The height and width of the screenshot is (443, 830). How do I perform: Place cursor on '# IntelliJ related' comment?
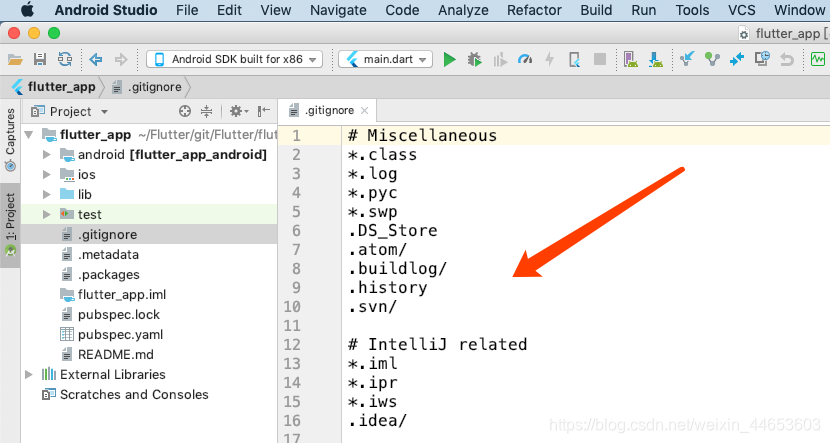[437, 345]
